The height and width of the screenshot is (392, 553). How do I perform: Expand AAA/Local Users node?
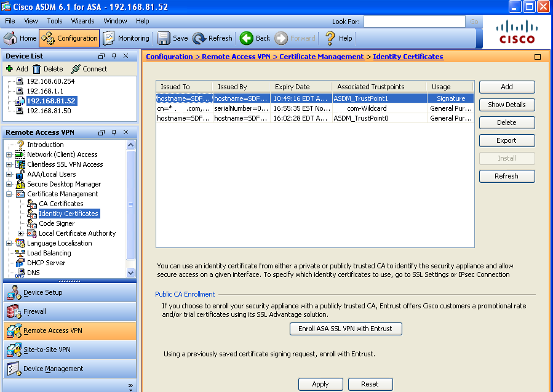(9, 174)
